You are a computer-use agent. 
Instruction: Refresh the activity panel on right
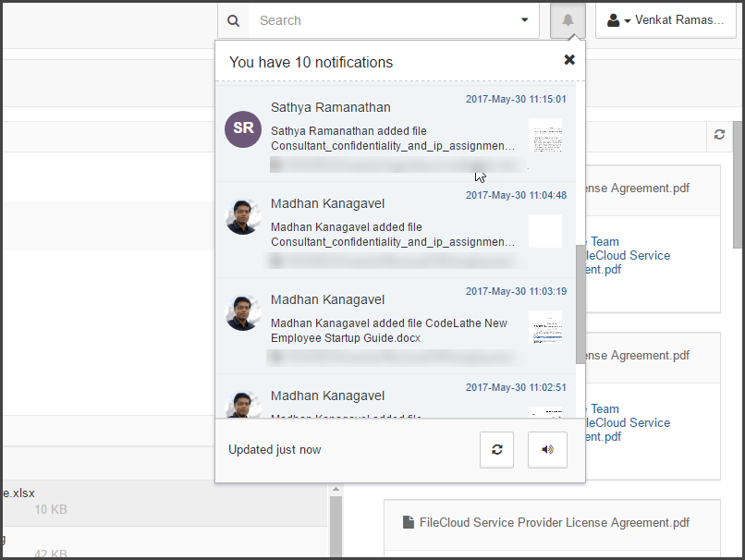coord(719,135)
